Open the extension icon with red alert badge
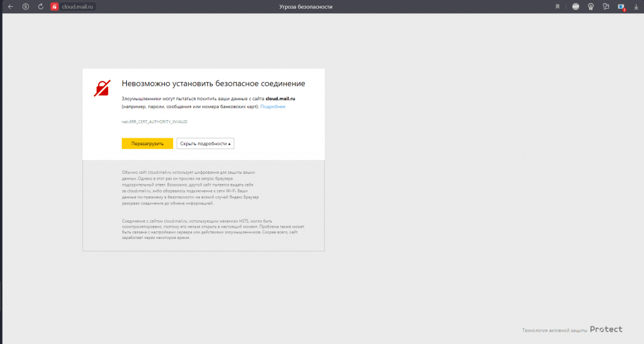Viewport: 644px width, 344px height. point(621,7)
